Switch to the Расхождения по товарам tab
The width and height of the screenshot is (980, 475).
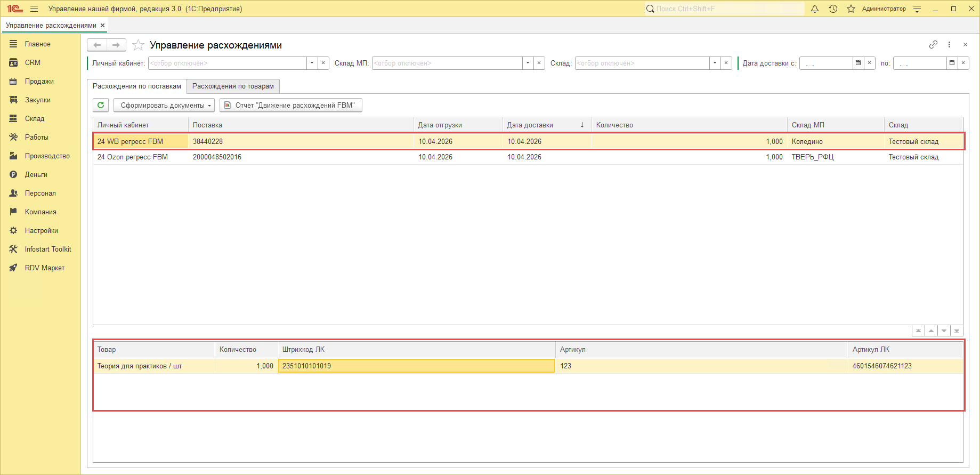pyautogui.click(x=233, y=86)
